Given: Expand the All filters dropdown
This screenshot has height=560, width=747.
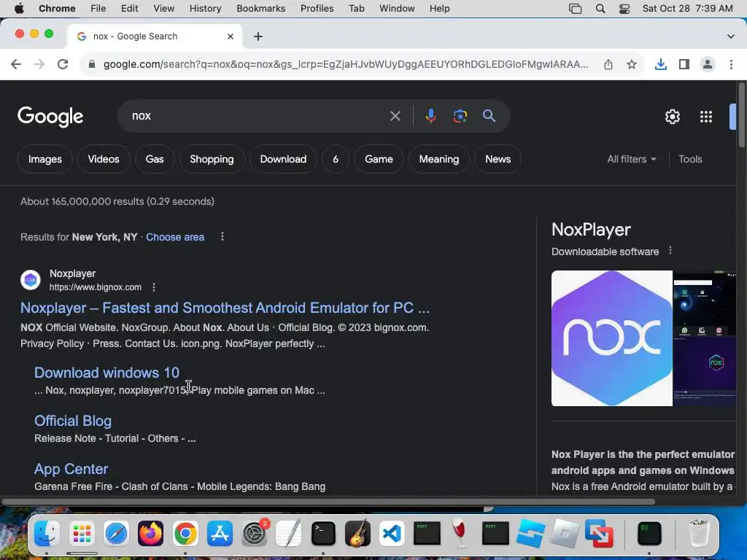Looking at the screenshot, I should 631,159.
